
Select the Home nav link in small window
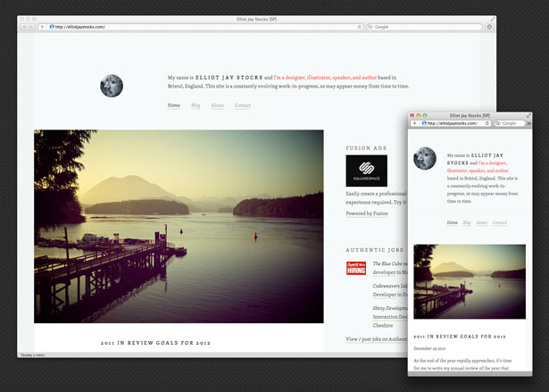(453, 222)
